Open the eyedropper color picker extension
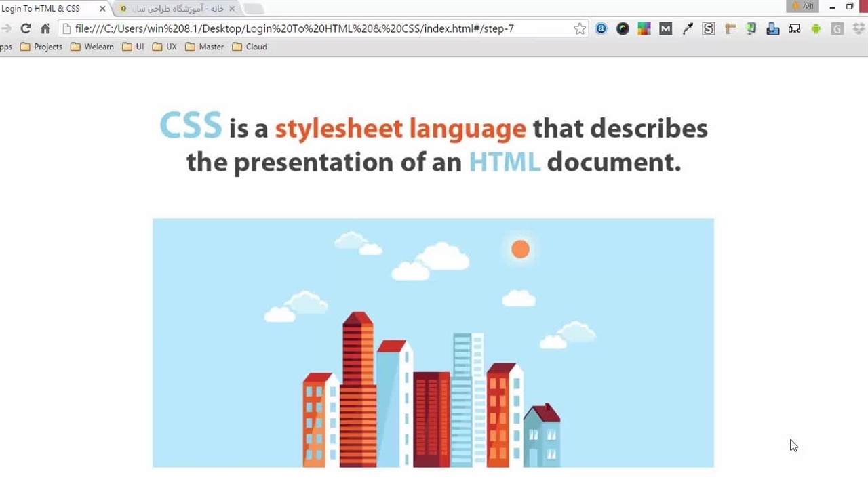 coord(687,28)
